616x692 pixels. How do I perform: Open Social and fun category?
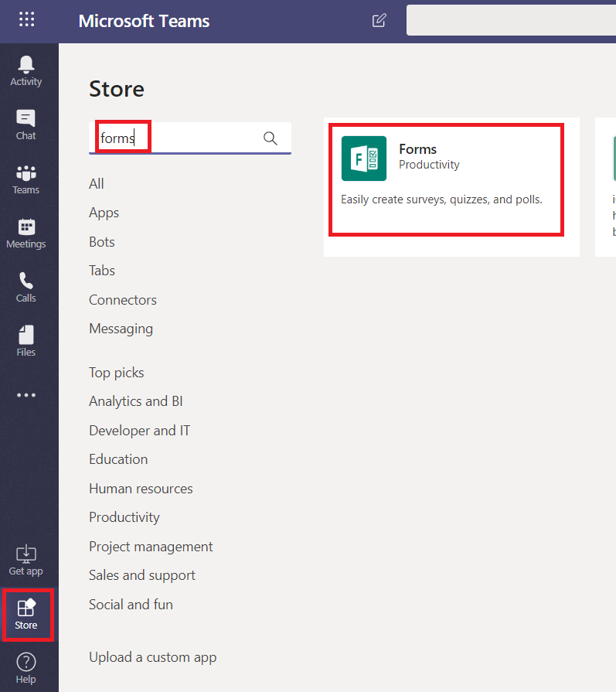click(131, 605)
